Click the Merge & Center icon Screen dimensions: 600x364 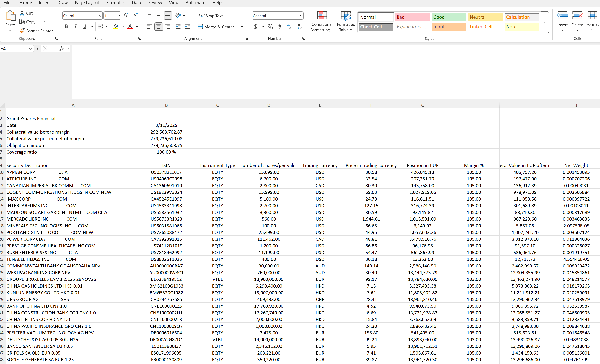tap(200, 27)
